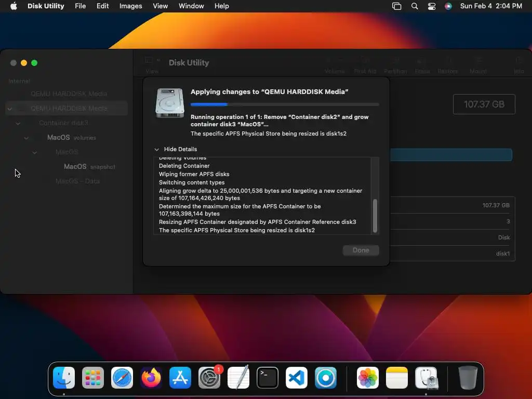This screenshot has width=532, height=399.
Task: Select MacOS volumes group in sidebar
Action: pyautogui.click(x=66, y=137)
